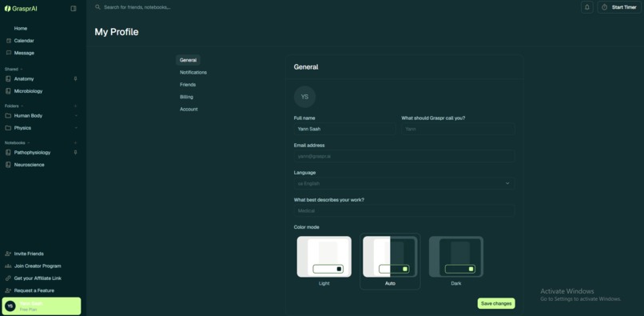Click the 'What should Graspr call you?' field
This screenshot has width=644, height=316.
(458, 129)
